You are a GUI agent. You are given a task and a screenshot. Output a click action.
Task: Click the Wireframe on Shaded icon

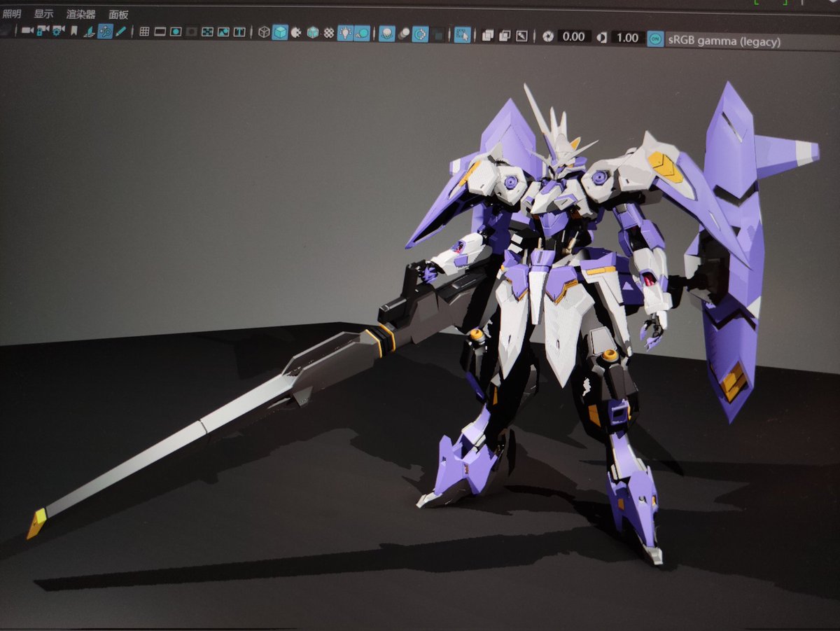(313, 32)
